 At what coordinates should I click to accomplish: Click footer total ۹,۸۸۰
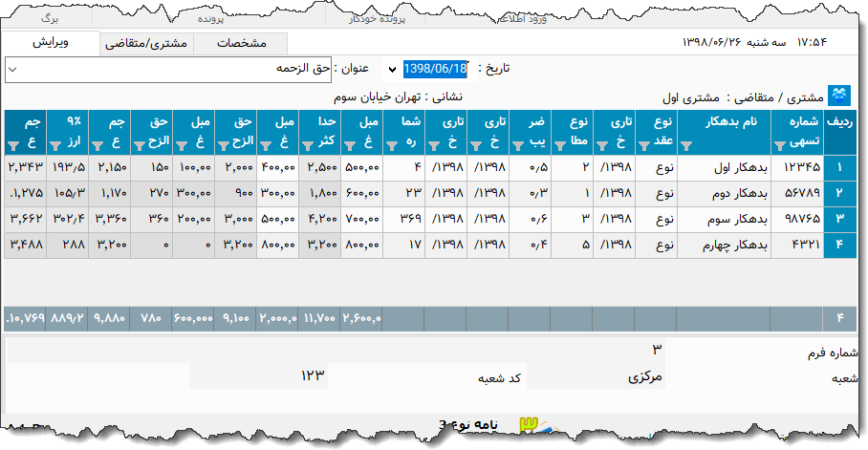pyautogui.click(x=109, y=319)
